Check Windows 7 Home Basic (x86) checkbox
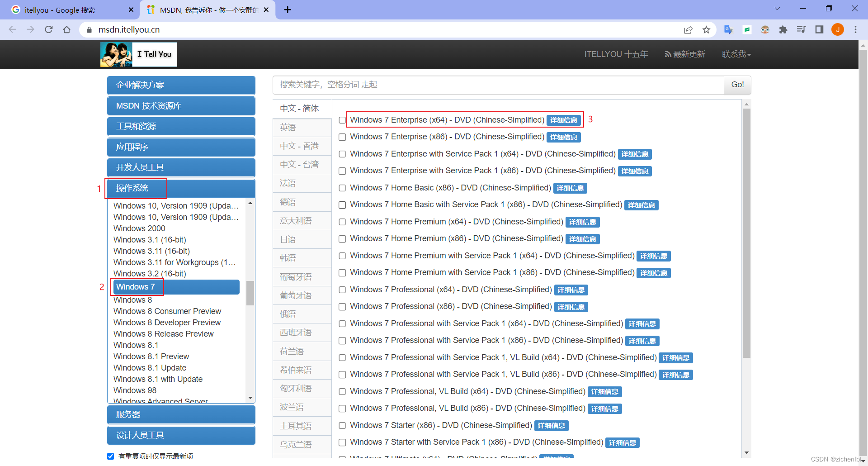 tap(342, 188)
